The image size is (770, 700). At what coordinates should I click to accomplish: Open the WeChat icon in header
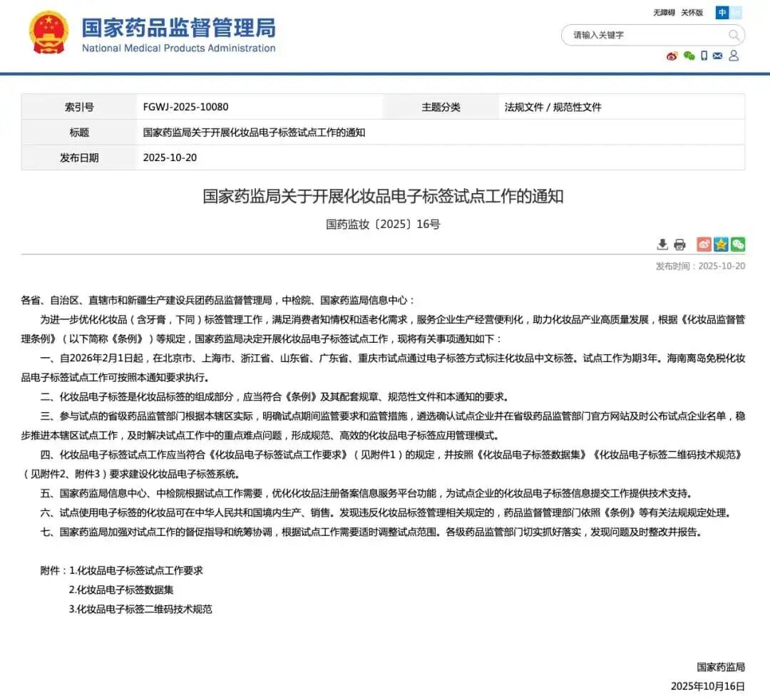coord(689,56)
